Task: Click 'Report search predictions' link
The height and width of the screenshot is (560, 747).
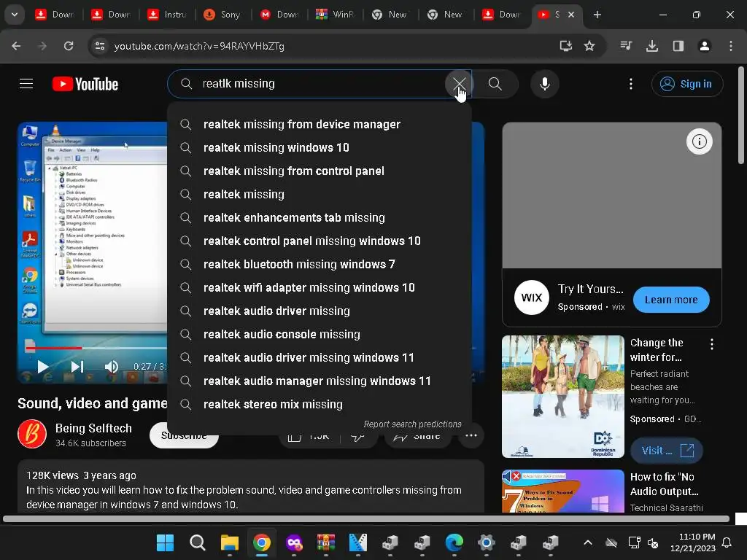Action: (x=412, y=424)
